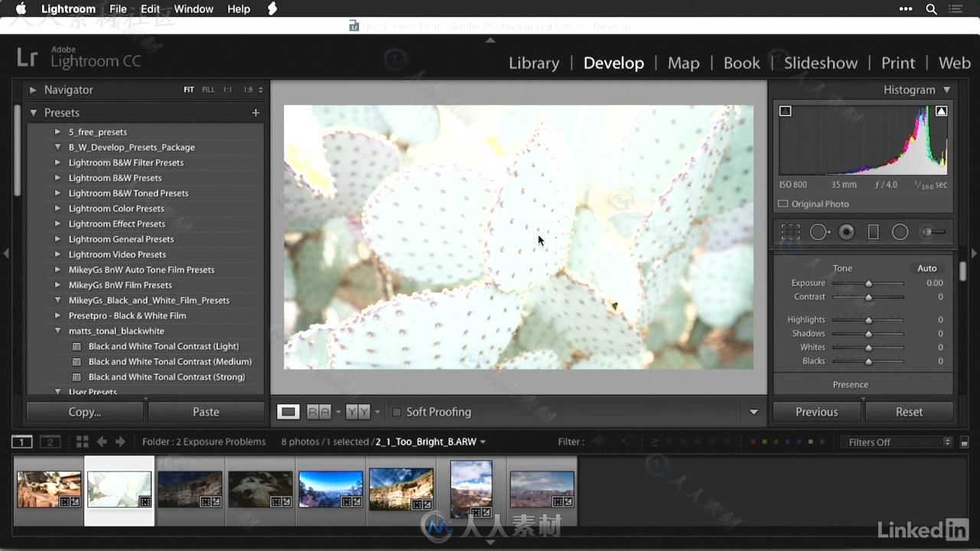Viewport: 980px width, 551px height.
Task: Click the Loupe view icon in toolbar
Action: (288, 412)
